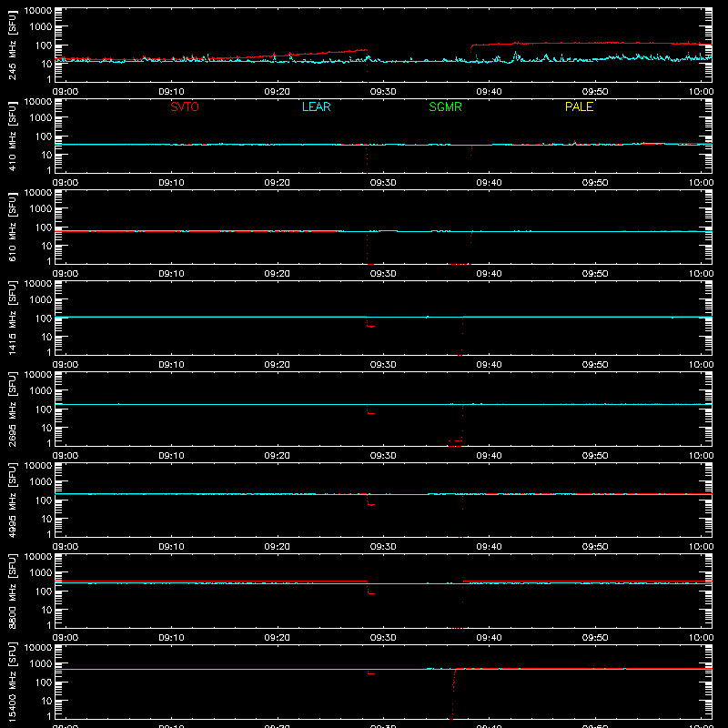Image resolution: width=728 pixels, height=728 pixels.
Task: Click the 10000 y-axis label of 245 MHz plot
Action: (38, 11)
